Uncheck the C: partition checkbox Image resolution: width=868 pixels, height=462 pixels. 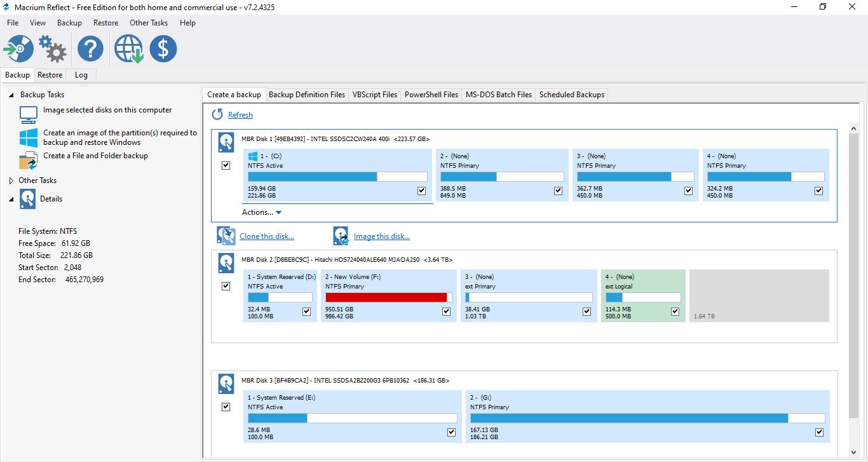click(x=421, y=191)
